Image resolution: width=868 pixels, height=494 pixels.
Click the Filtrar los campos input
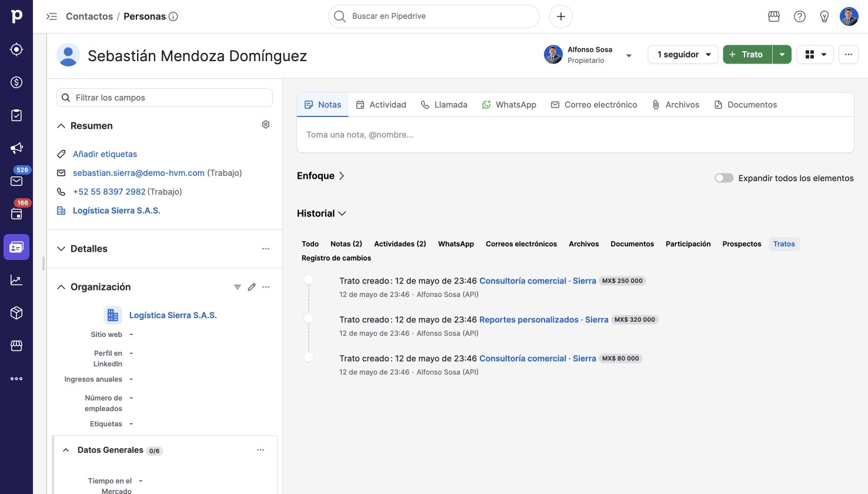coord(165,98)
